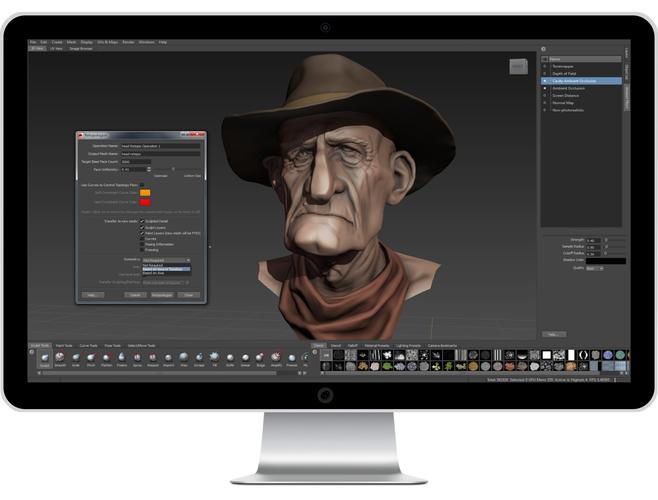The width and height of the screenshot is (658, 500).
Task: Select the Bulge sculpt tool
Action: [261, 358]
